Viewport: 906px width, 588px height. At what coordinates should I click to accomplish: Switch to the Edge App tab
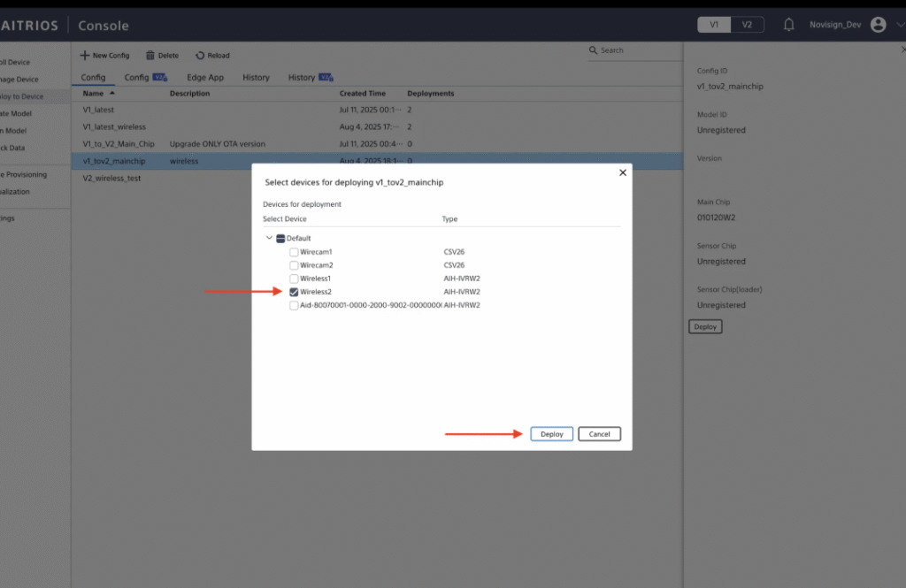(x=203, y=77)
